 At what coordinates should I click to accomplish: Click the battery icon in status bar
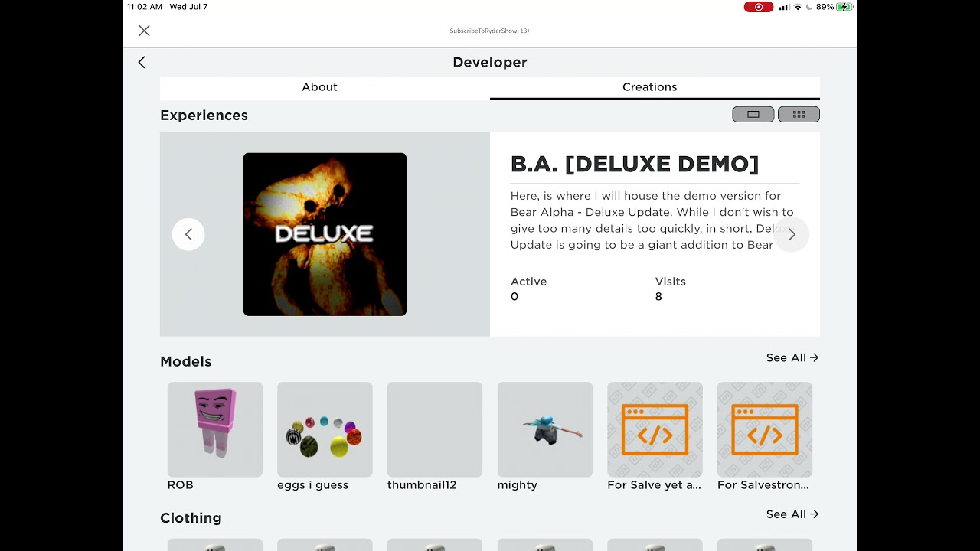[x=844, y=7]
